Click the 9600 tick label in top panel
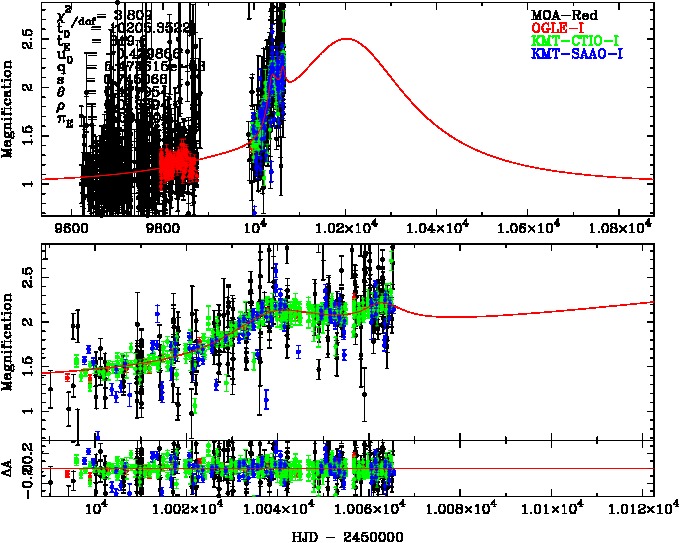Image resolution: width=680 pixels, height=543 pixels. point(76,229)
